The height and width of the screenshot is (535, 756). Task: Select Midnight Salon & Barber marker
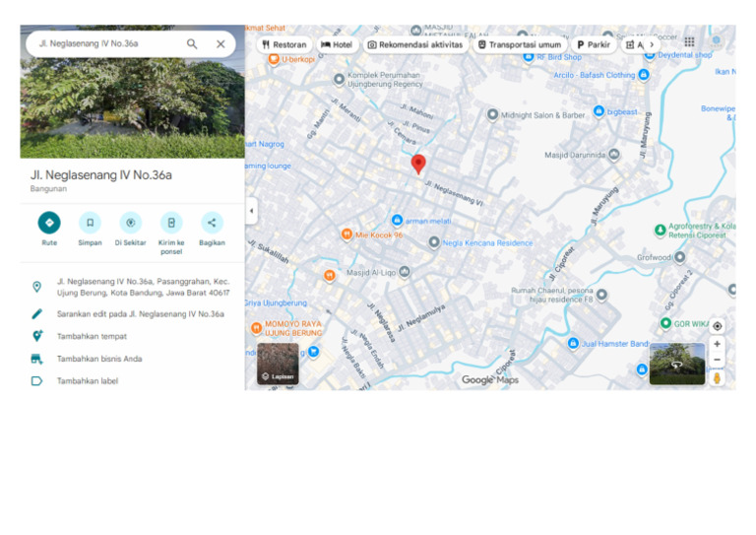pyautogui.click(x=492, y=115)
